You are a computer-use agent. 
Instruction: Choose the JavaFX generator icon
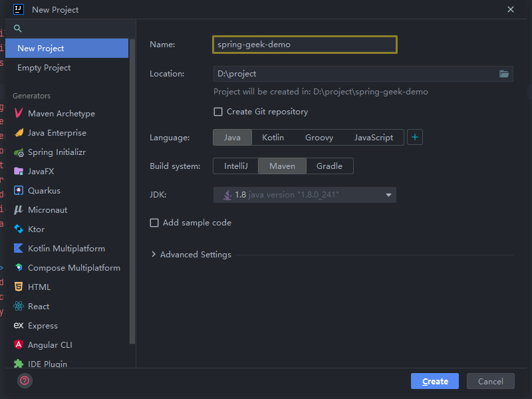[x=19, y=172]
